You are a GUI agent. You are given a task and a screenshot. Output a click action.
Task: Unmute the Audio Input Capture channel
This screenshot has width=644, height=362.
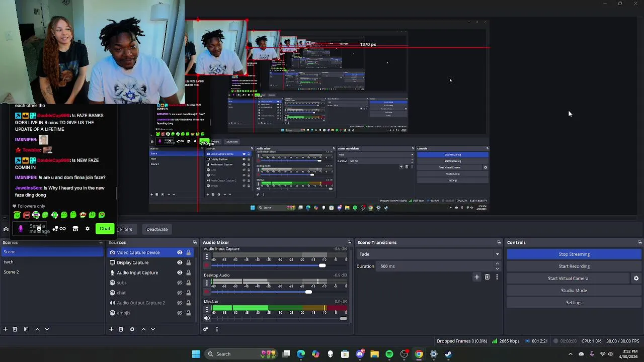tap(207, 265)
